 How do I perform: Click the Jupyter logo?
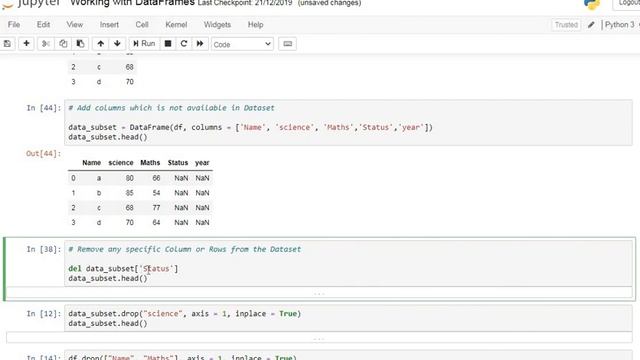click(31, 3)
